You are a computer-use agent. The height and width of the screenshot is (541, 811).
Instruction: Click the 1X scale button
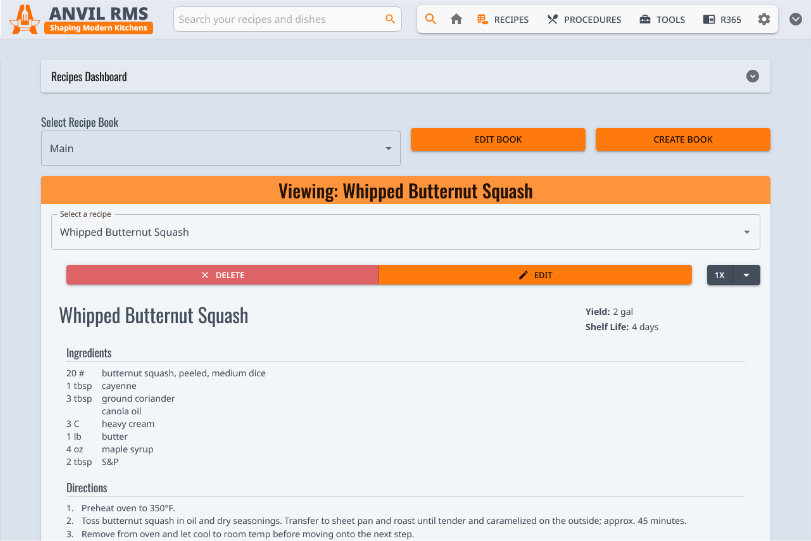[x=719, y=275]
